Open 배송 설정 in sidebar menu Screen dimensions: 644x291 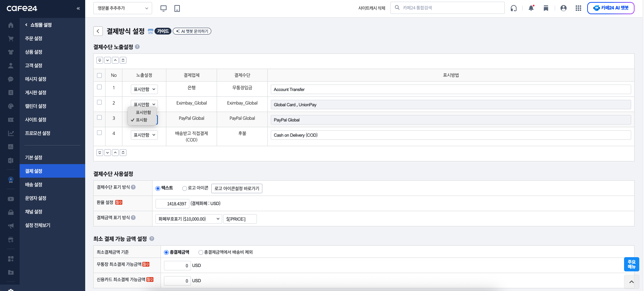[33, 184]
